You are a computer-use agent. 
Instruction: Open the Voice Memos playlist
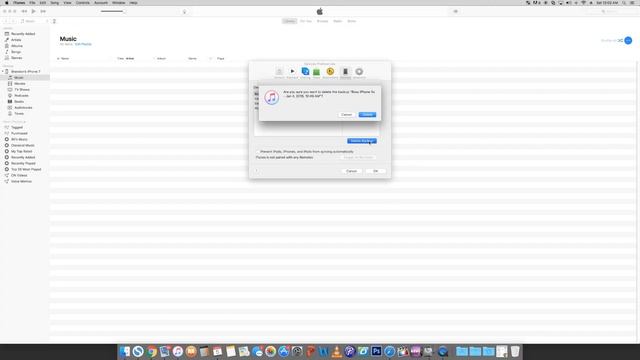pos(21,181)
